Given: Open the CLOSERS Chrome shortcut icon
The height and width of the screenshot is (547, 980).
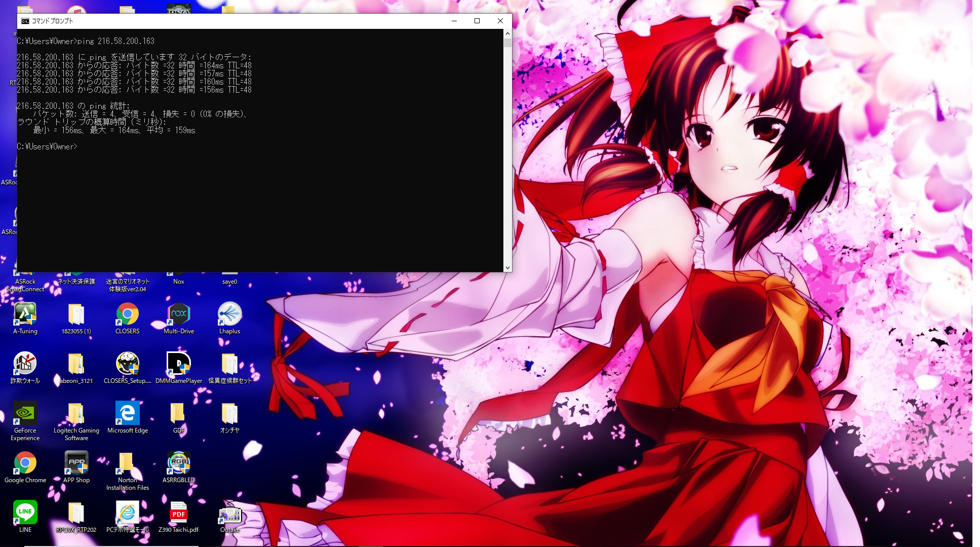Looking at the screenshot, I should pos(127,315).
